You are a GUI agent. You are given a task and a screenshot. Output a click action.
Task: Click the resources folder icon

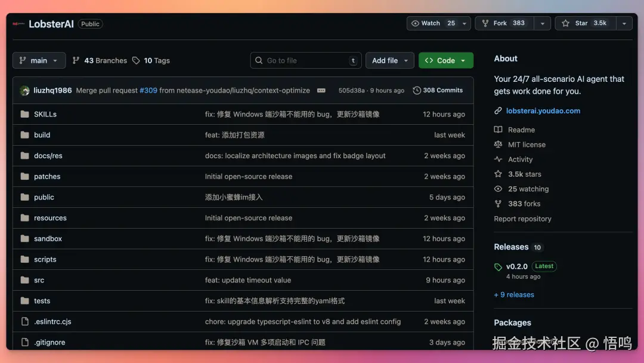24,218
